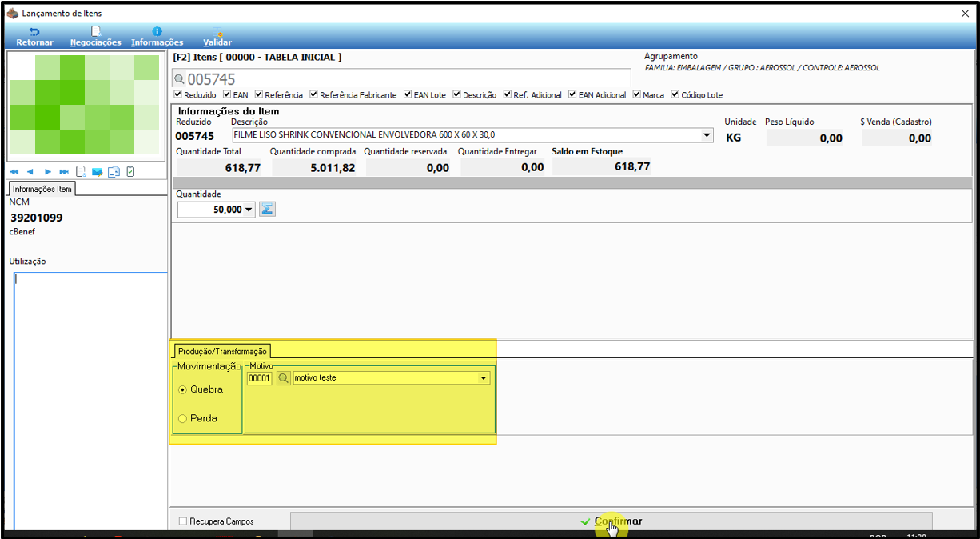Select the Quebra radio option
980x539 pixels.
click(182, 389)
